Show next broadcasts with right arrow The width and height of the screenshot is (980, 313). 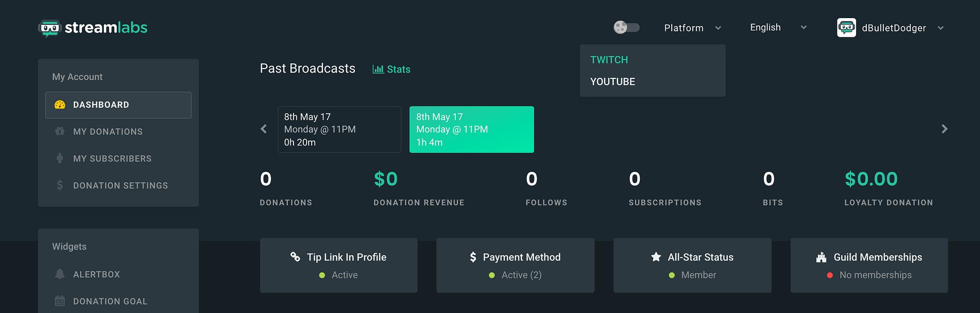pyautogui.click(x=944, y=129)
